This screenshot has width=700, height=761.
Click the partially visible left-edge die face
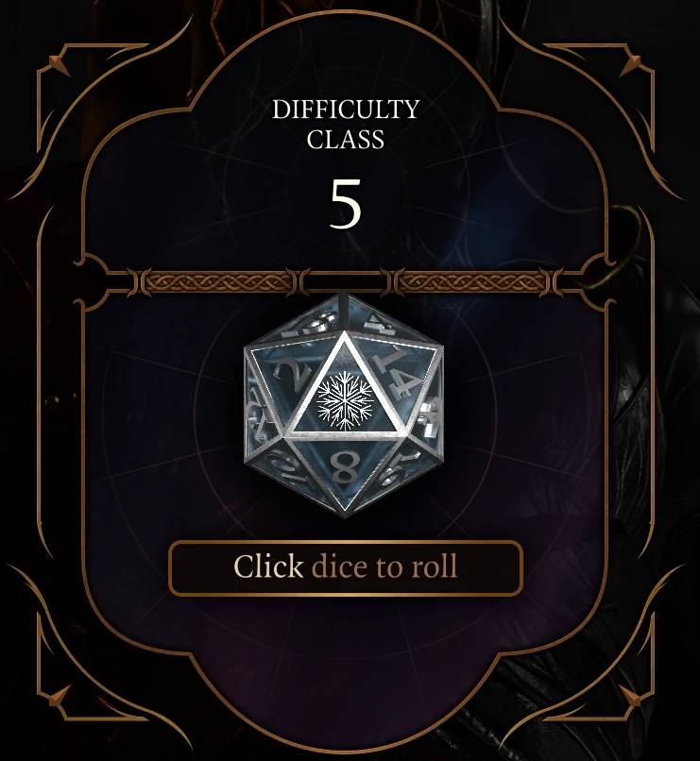tap(259, 409)
